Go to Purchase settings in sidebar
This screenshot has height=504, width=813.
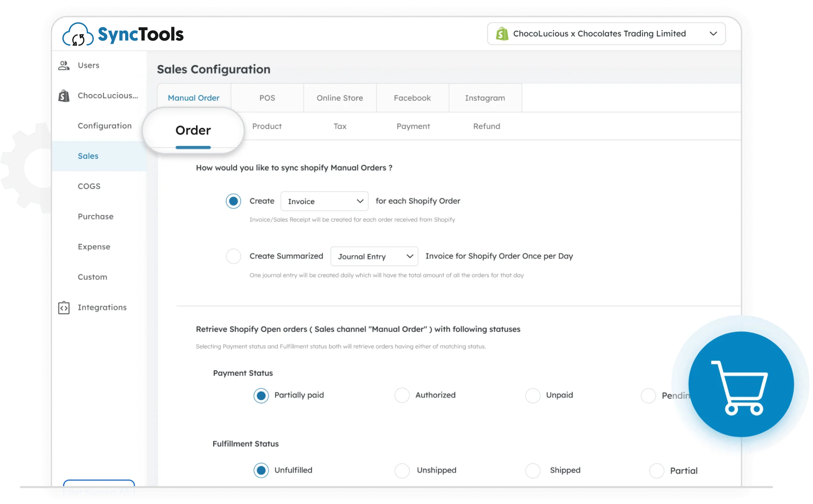pos(95,216)
